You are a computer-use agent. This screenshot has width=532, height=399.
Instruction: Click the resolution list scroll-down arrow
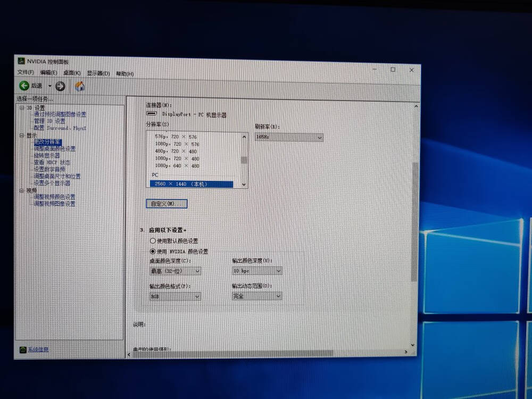pyautogui.click(x=244, y=184)
